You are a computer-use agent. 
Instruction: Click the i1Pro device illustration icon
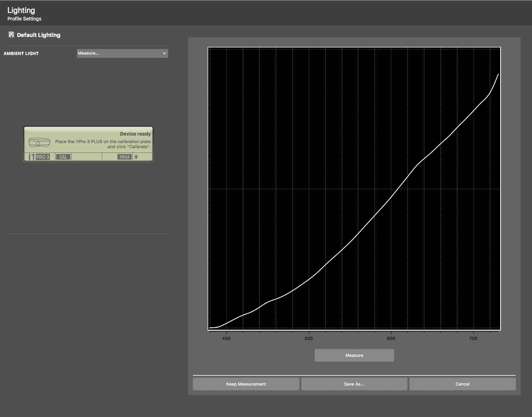(x=39, y=142)
